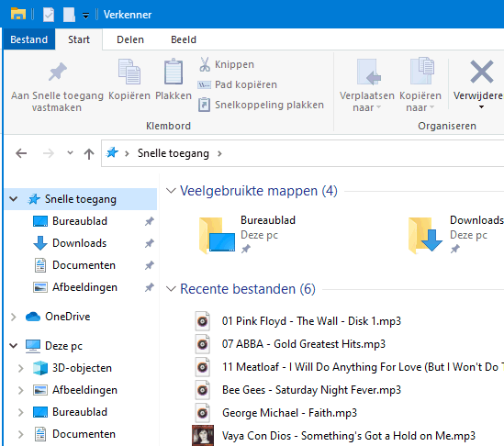Open the Kopiëren naar dropdown

[x=420, y=85]
